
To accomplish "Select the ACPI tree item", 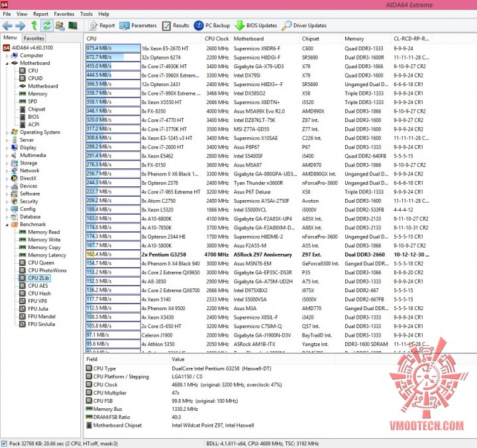I will tap(34, 124).
